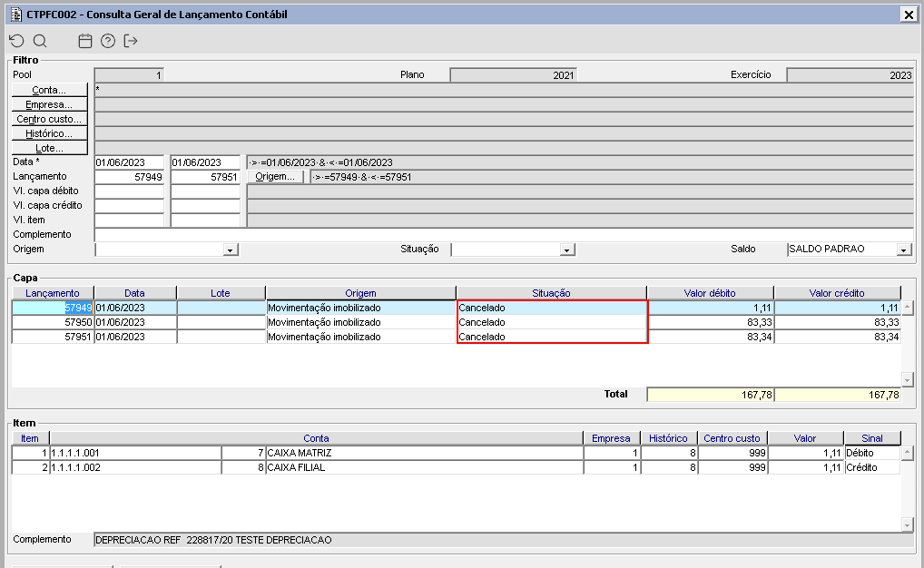This screenshot has height=568, width=924.
Task: Select the row for lançamento 57951
Action: tap(457, 337)
